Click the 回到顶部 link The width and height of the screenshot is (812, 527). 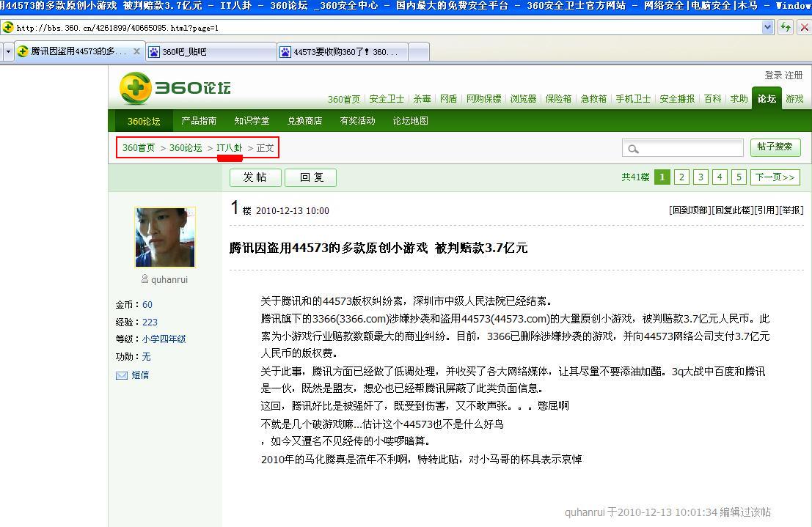point(690,210)
